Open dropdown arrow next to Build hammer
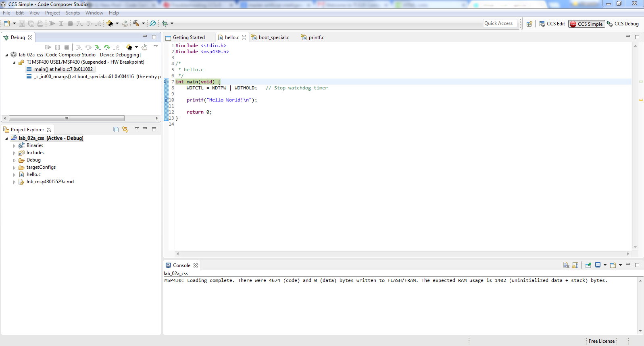The image size is (644, 346). tap(143, 23)
